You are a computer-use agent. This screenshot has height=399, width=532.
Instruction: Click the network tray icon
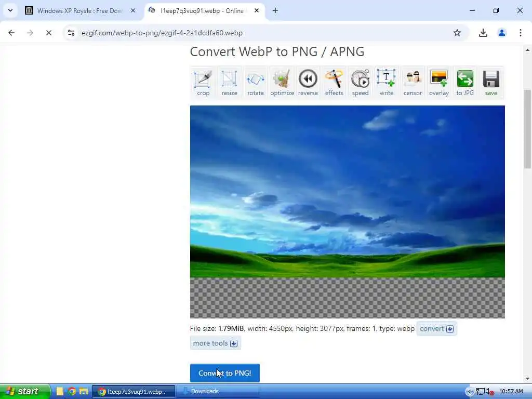click(481, 392)
